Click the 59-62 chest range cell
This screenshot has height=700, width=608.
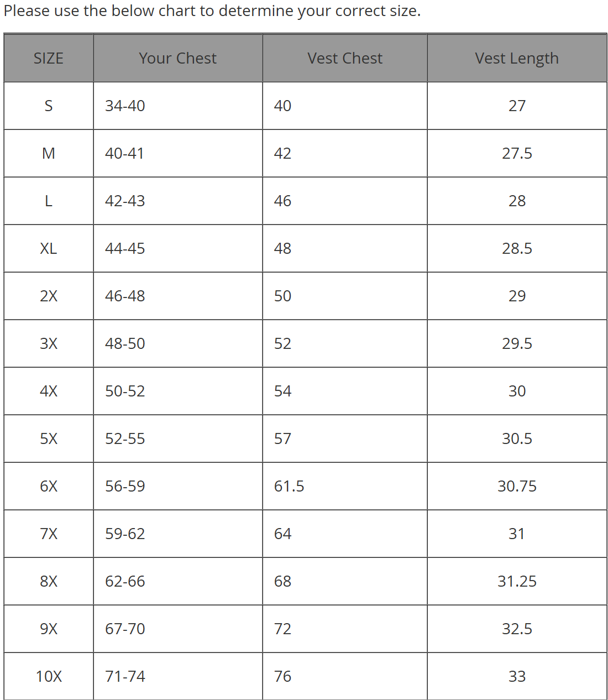[125, 534]
